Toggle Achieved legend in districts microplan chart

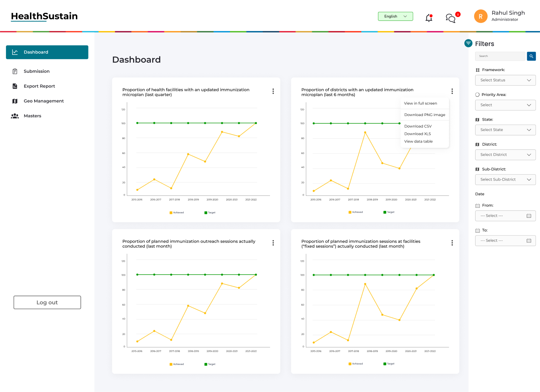[x=356, y=212]
